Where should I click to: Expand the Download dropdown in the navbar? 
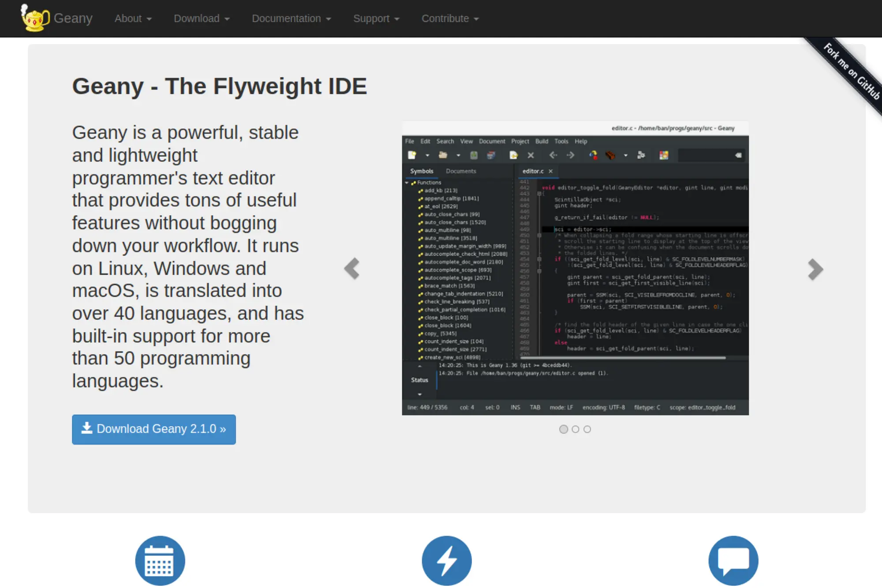pyautogui.click(x=202, y=19)
